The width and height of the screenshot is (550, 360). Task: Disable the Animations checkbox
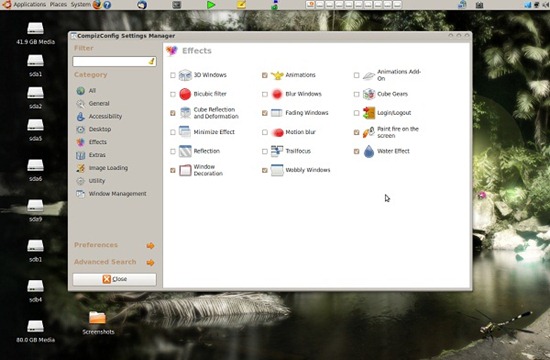coord(264,75)
